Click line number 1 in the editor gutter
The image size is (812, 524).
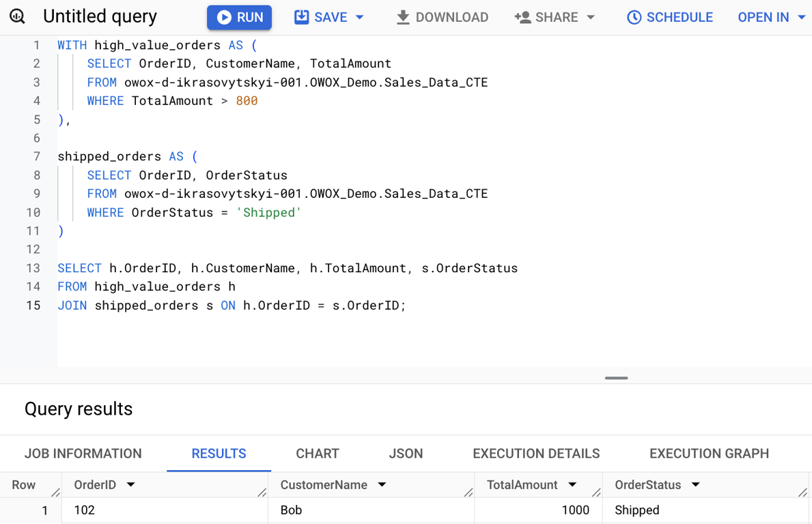pyautogui.click(x=37, y=46)
